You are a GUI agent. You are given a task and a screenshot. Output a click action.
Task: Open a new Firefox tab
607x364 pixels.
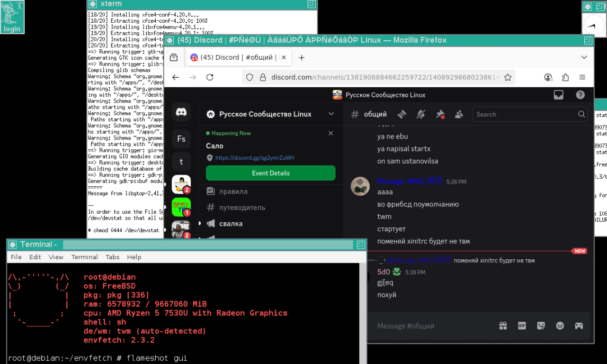pos(301,58)
